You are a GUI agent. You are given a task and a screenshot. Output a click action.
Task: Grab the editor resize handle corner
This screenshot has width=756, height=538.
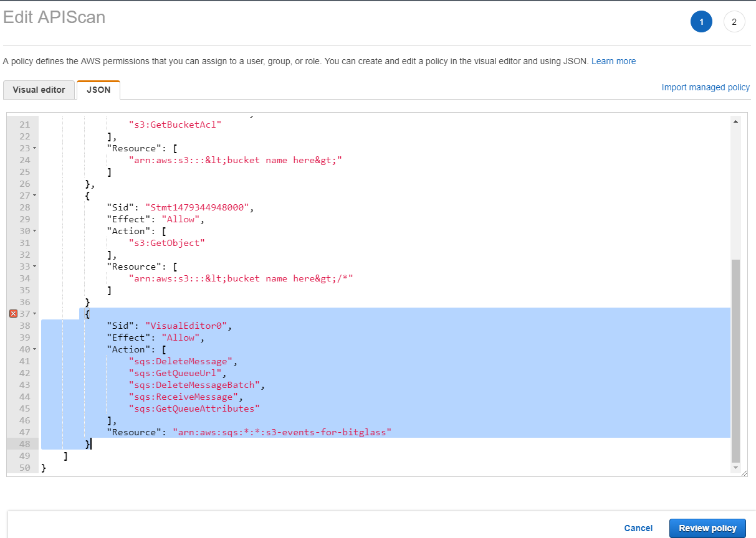744,474
